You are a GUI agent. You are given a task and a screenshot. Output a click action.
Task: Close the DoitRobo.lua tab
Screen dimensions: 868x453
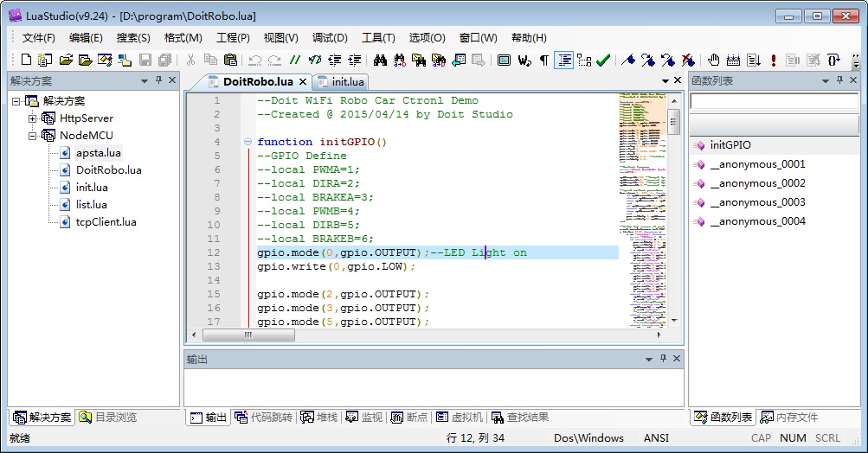303,81
